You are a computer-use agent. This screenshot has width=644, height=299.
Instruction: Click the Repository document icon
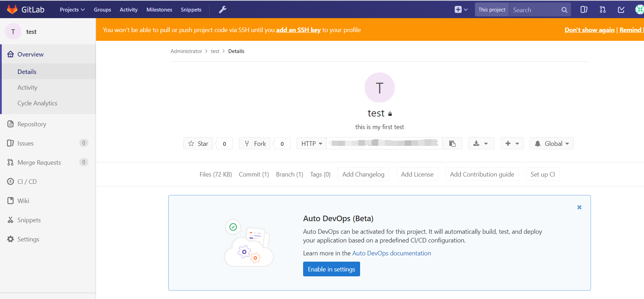click(x=10, y=124)
